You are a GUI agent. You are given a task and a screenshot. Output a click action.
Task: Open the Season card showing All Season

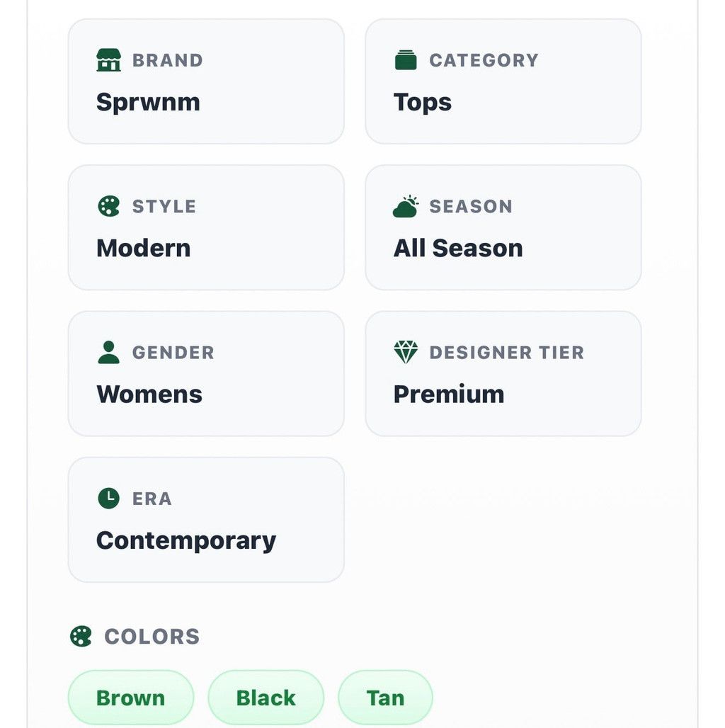click(x=503, y=227)
